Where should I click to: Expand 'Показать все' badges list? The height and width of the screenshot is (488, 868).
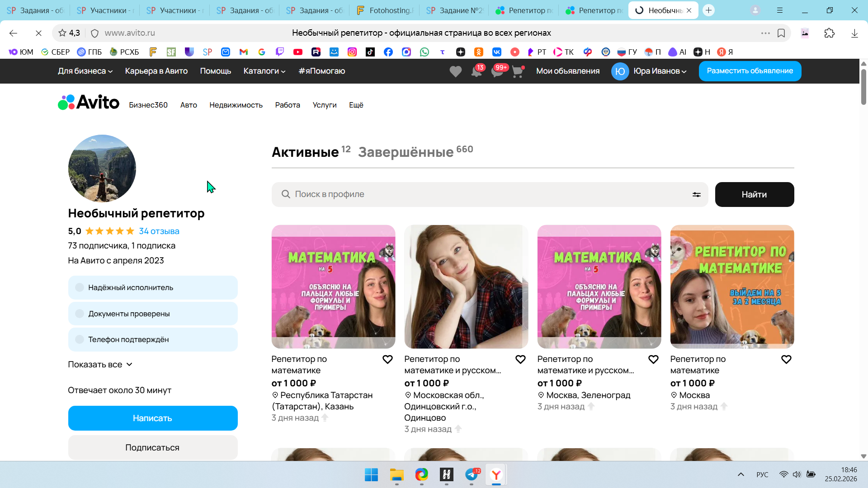click(x=100, y=364)
